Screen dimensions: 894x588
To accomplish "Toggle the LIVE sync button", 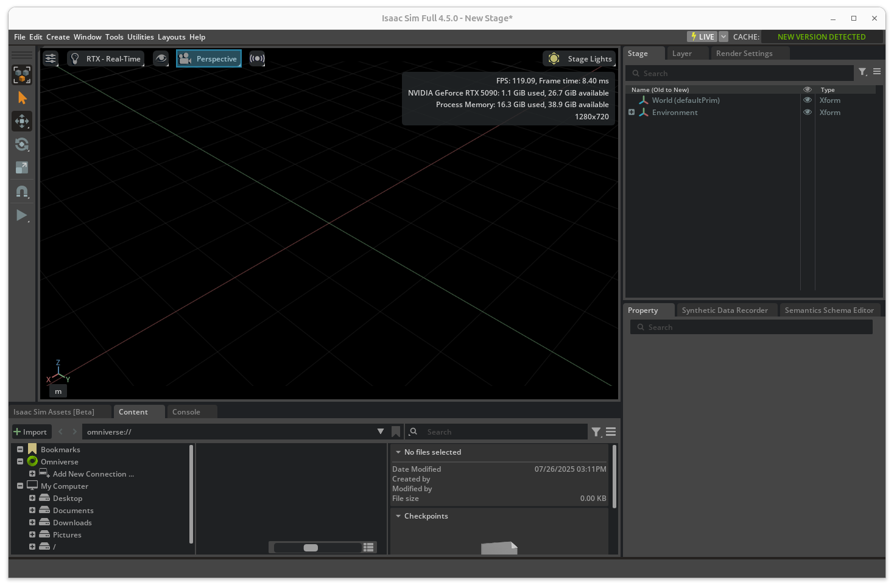I will (702, 37).
